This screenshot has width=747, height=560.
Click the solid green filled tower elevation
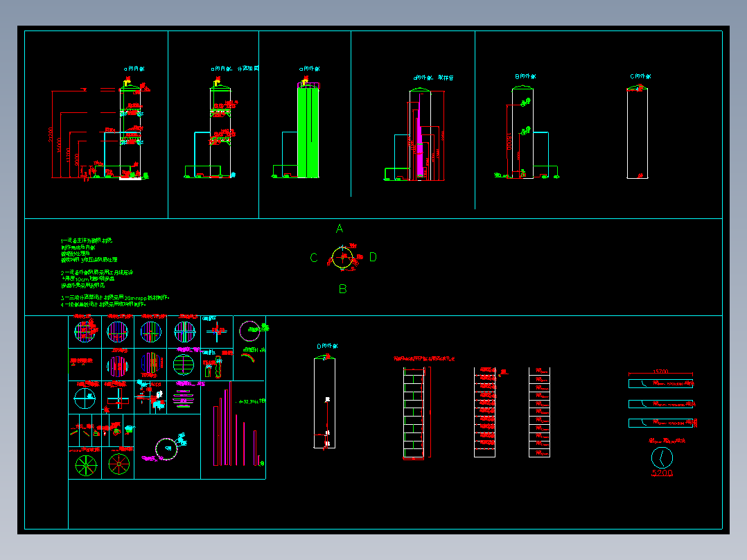coord(308,132)
